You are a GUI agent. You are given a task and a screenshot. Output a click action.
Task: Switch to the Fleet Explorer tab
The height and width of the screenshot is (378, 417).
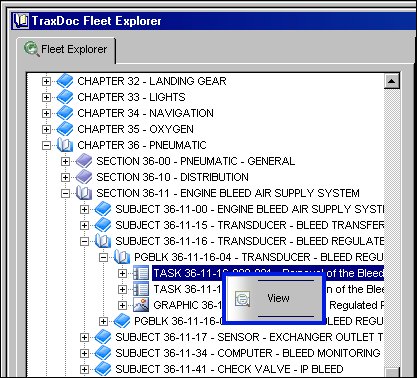pos(66,50)
